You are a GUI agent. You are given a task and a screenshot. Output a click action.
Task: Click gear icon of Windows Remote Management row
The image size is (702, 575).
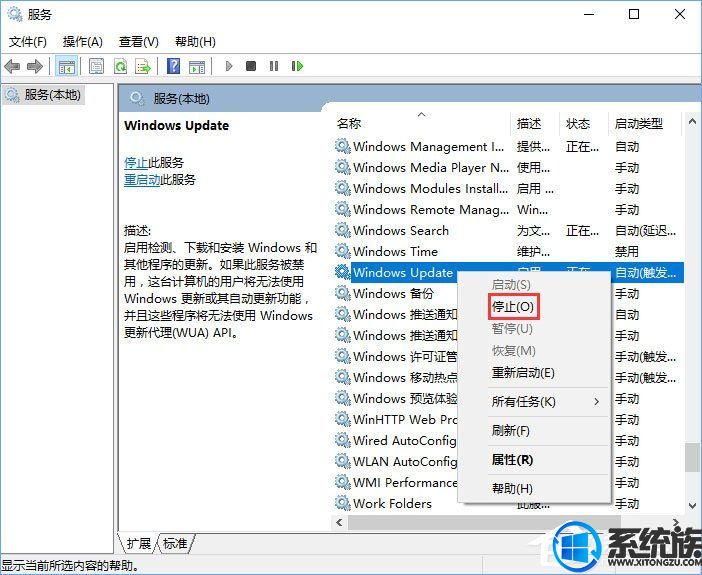click(x=342, y=209)
